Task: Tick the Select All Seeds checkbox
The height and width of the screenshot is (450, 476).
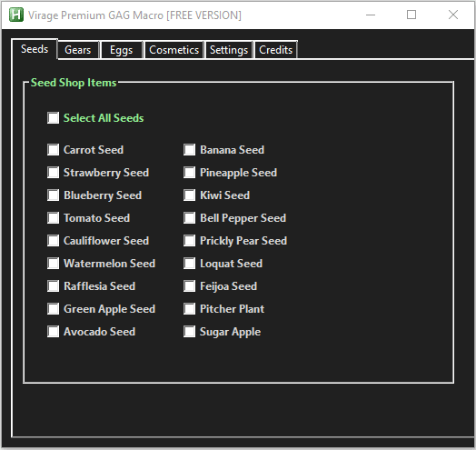Action: (53, 118)
